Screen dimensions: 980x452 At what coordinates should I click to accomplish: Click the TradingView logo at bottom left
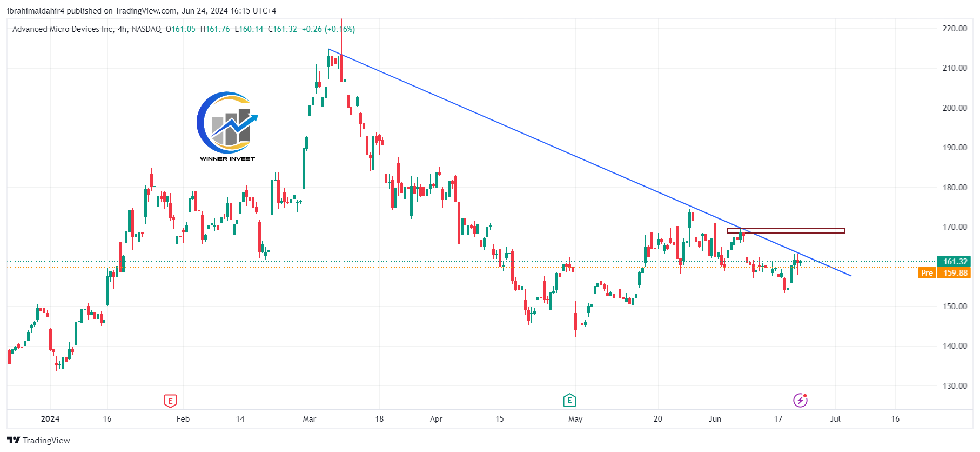38,440
